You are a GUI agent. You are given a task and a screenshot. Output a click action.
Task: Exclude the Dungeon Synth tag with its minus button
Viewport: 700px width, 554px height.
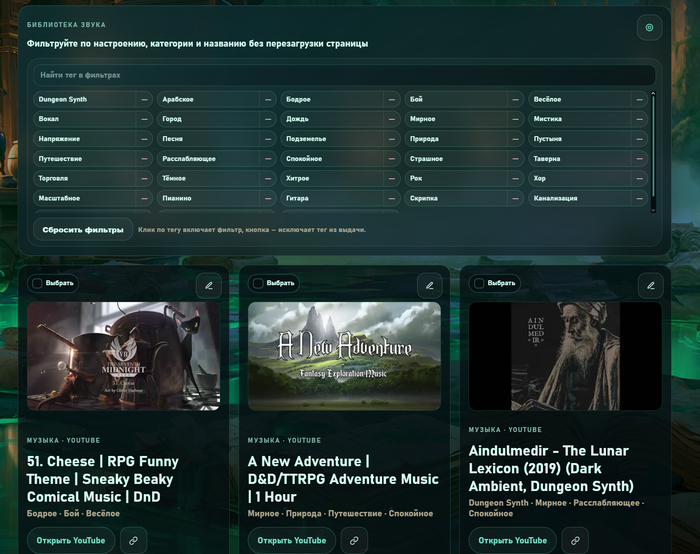[x=144, y=100]
